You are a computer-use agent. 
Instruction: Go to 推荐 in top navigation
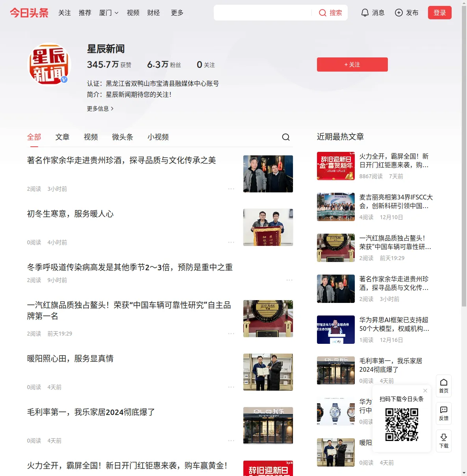[x=85, y=13]
